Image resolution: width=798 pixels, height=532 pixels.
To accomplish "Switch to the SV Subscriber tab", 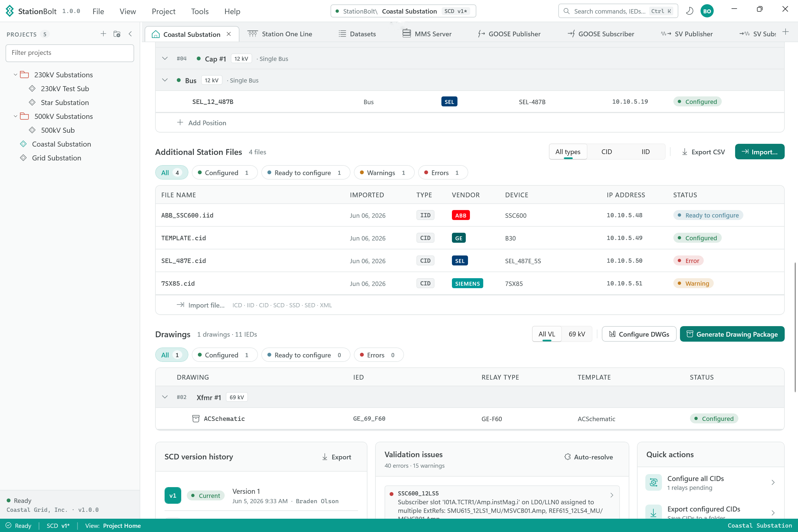I will pos(758,34).
